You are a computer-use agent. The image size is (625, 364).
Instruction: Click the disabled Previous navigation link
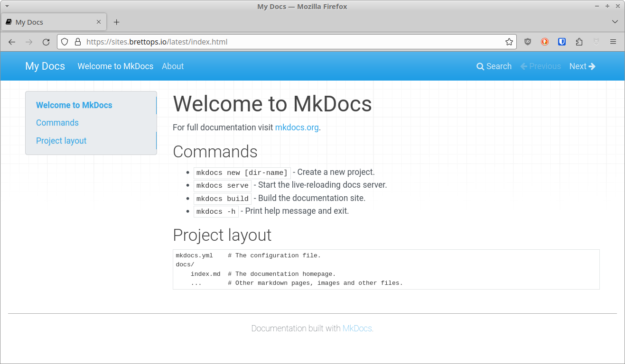(541, 66)
